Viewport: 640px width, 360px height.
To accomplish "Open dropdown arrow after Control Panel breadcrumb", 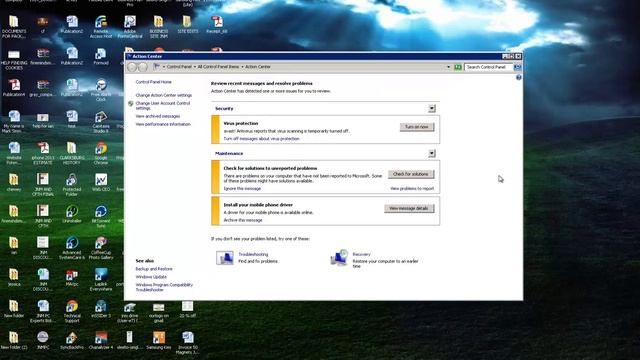I will [195, 67].
